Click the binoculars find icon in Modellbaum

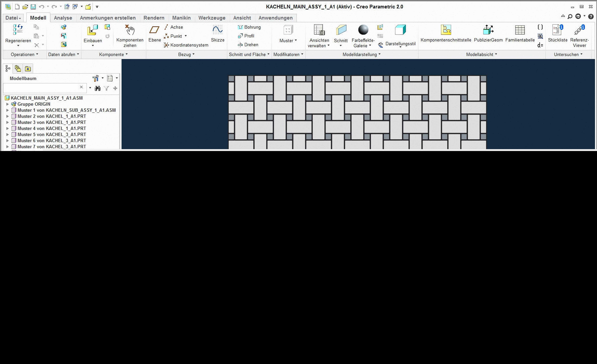[x=98, y=88]
